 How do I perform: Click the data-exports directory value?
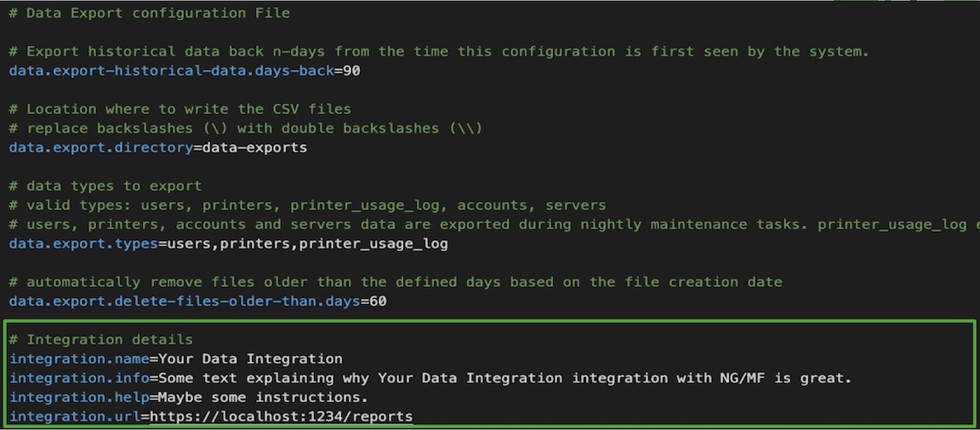tap(255, 147)
